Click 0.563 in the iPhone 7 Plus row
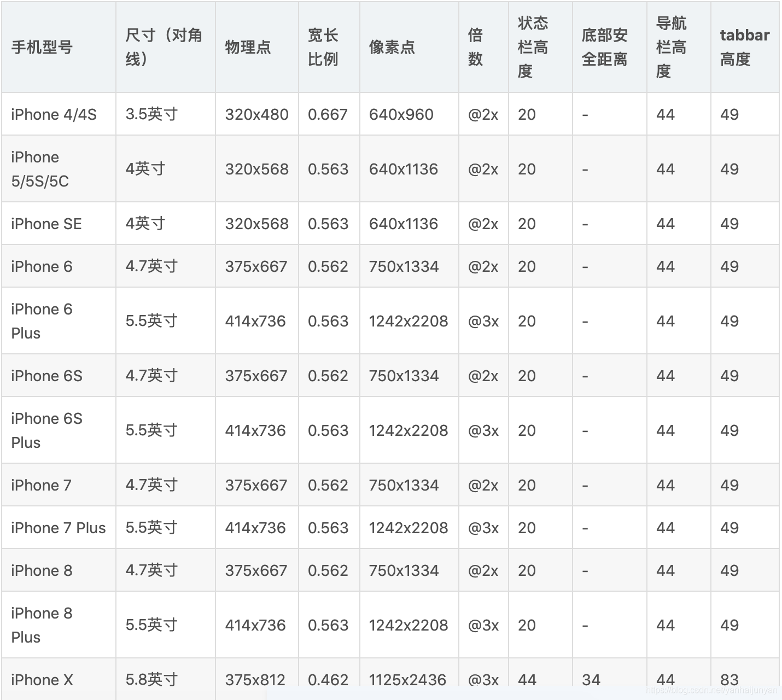 click(x=328, y=528)
